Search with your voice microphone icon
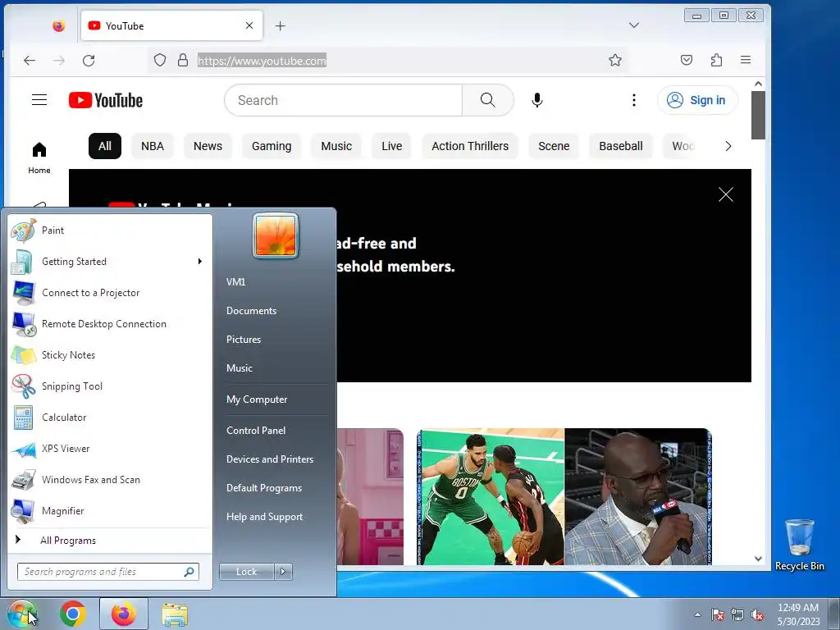 [x=536, y=100]
